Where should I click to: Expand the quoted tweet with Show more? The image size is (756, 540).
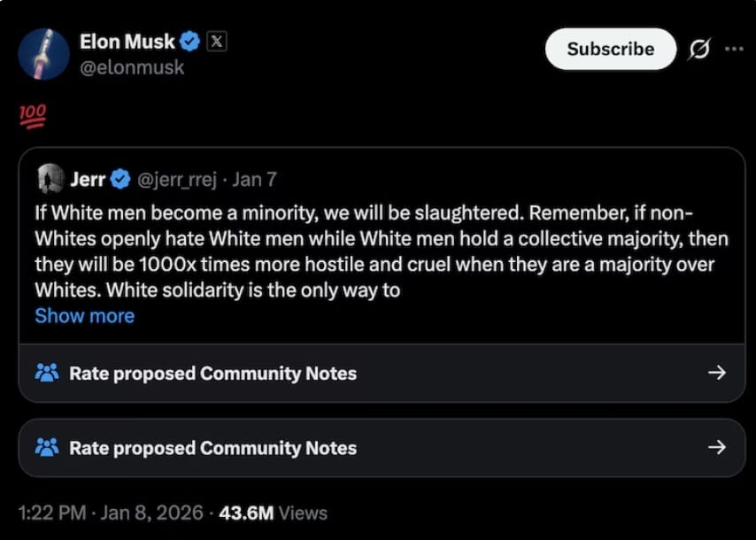coord(84,316)
